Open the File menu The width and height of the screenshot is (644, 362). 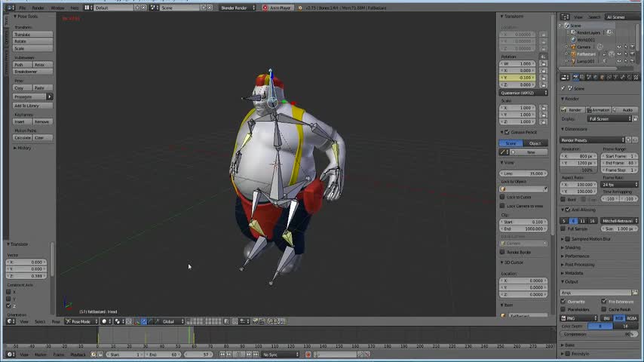click(x=23, y=8)
